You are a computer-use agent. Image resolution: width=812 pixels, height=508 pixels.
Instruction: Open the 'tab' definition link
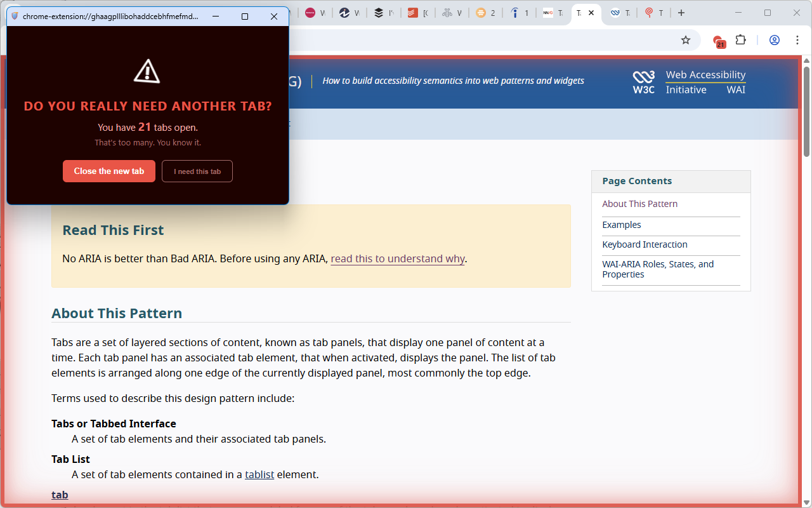pos(60,495)
